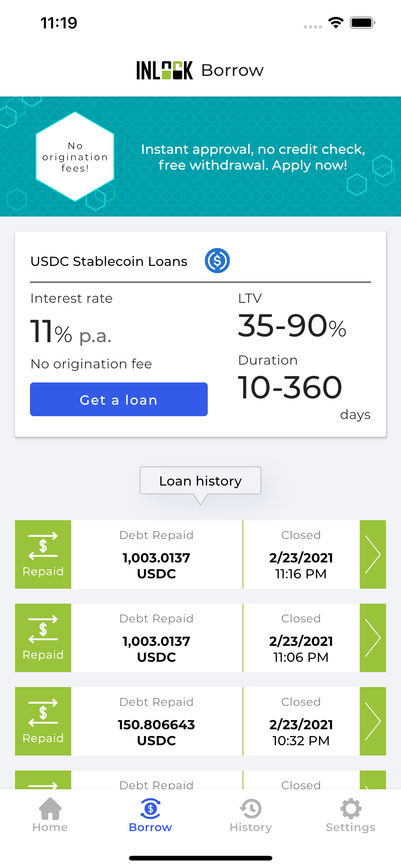Tap Repaid icon of 150.806643 USDC loan
Viewport: 401px width, 868px height.
pos(43,721)
